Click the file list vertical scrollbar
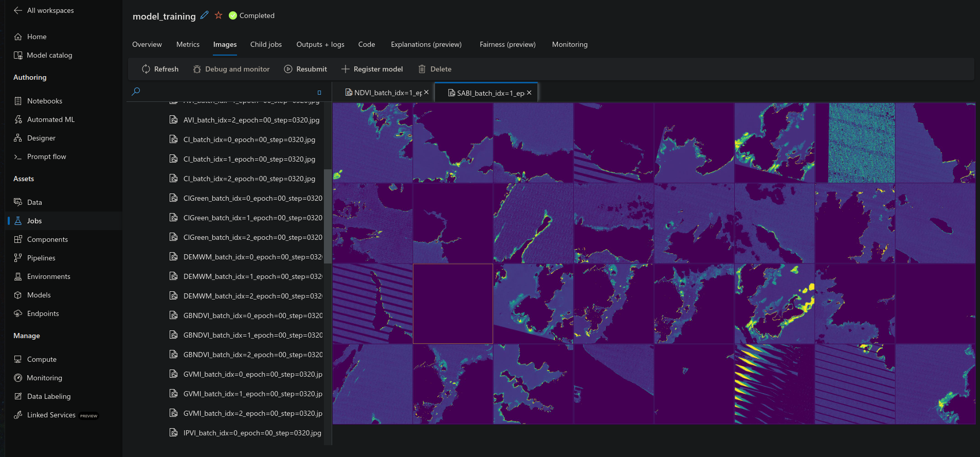Viewport: 980px width, 457px height. (328, 216)
